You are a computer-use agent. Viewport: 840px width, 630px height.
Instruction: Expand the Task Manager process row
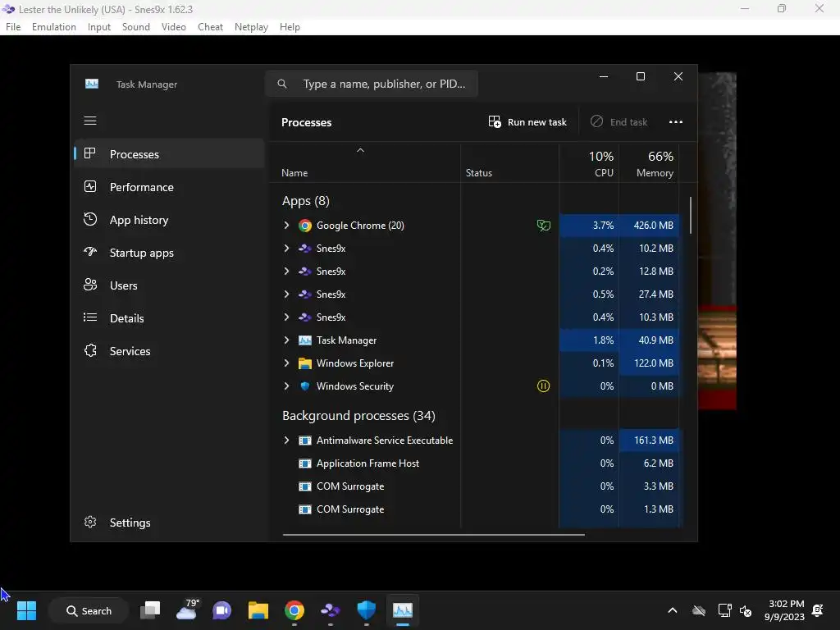click(286, 340)
